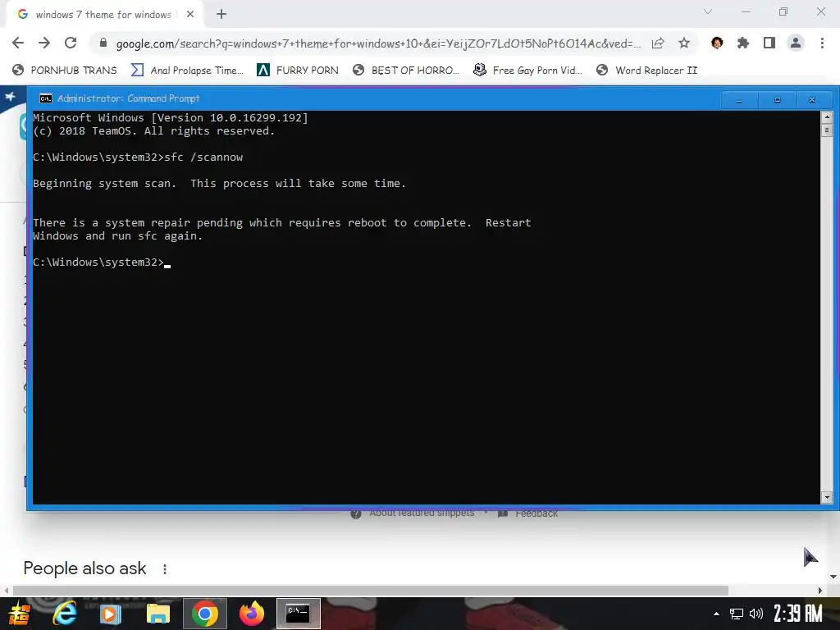Open tab search chevron in title bar
840x630 pixels.
[708, 11]
